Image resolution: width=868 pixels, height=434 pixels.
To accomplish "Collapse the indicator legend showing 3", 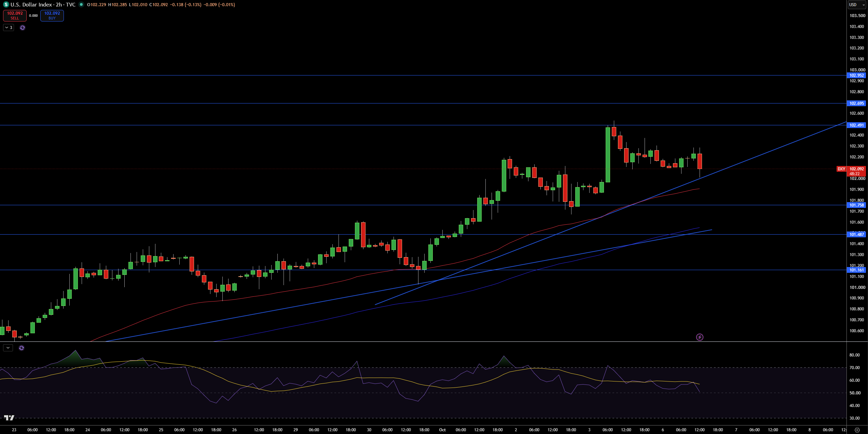I will coord(9,28).
